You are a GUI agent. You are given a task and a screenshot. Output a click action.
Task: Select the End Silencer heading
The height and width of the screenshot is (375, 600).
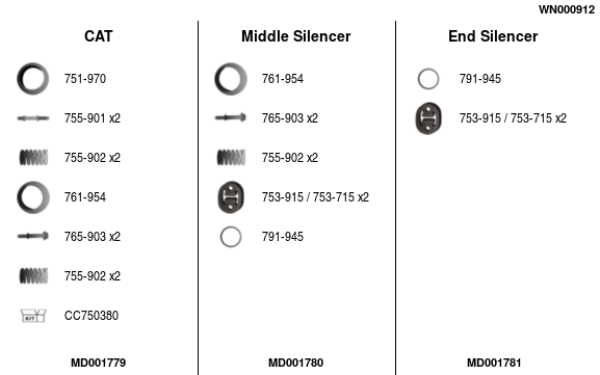[493, 36]
